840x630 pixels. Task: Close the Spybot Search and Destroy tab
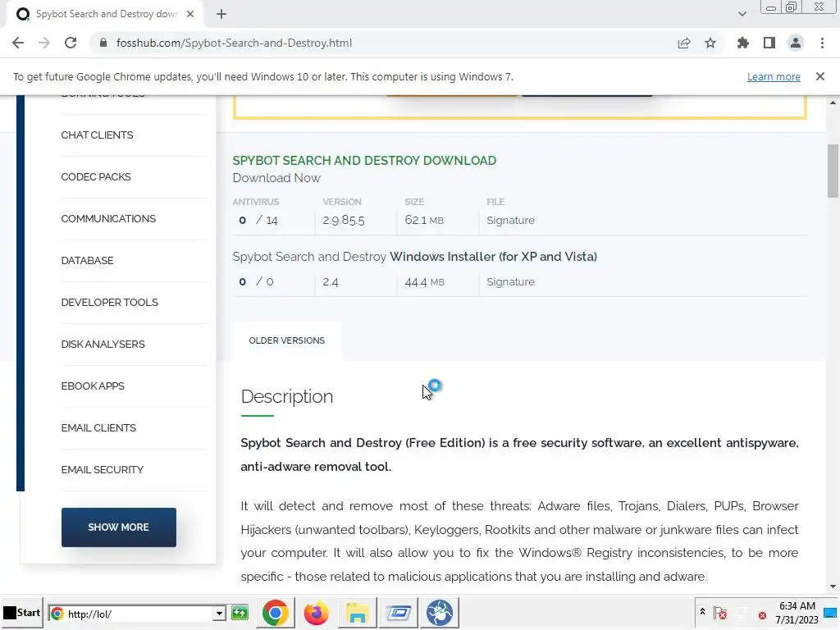click(x=190, y=14)
